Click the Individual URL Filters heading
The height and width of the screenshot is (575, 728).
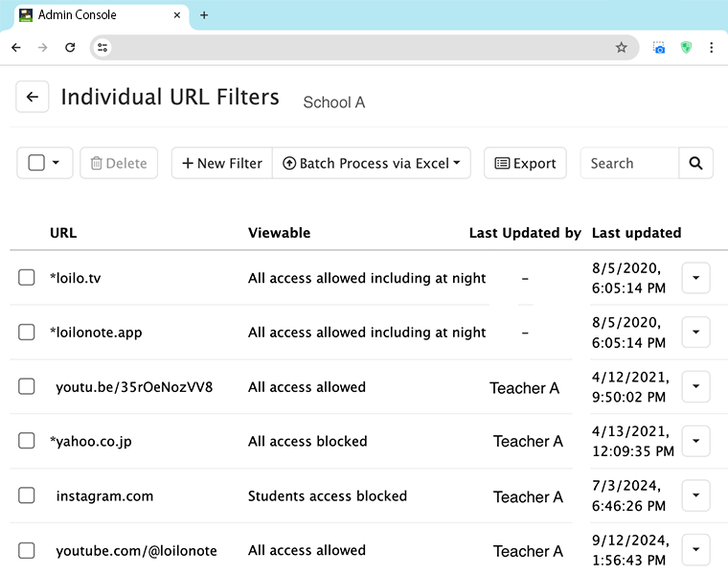pos(170,97)
